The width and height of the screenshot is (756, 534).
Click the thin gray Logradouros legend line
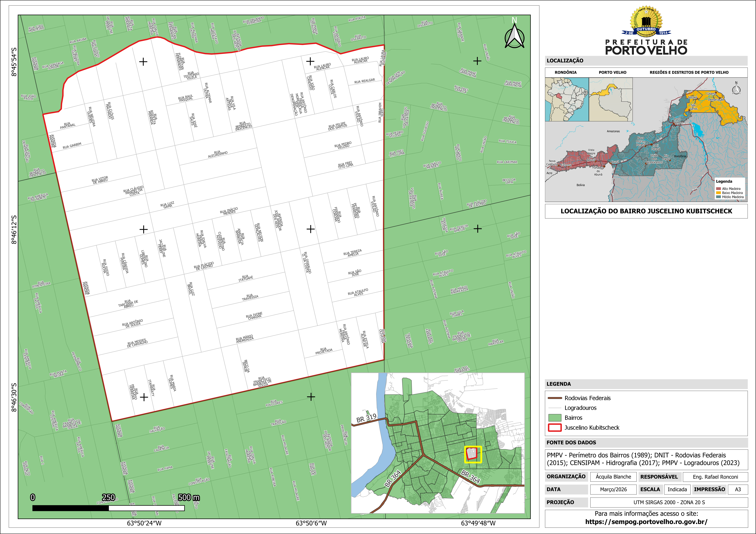click(x=555, y=408)
